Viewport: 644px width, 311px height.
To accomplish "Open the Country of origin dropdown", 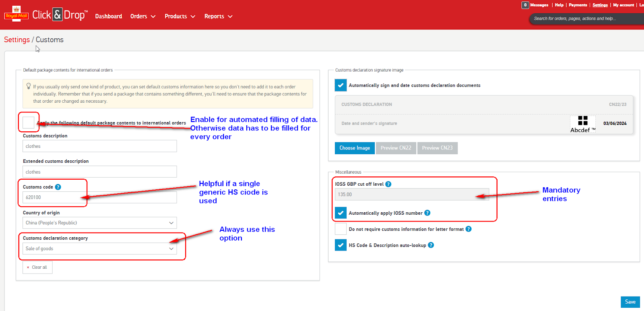I will click(100, 223).
